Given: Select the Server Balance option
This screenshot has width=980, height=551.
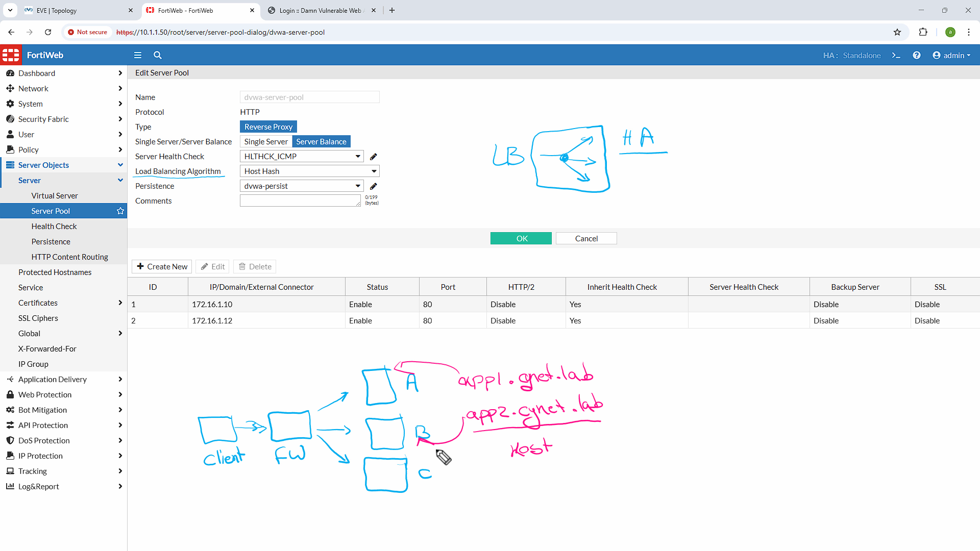Looking at the screenshot, I should click(321, 141).
